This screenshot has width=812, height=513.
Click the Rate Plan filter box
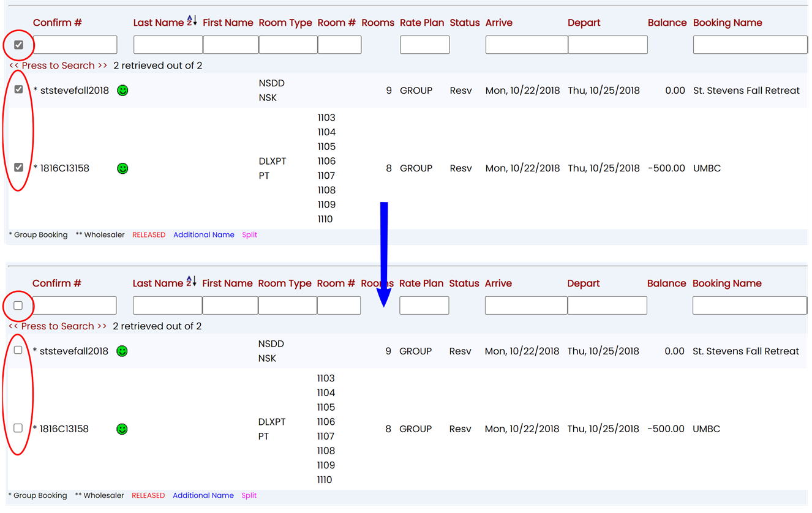(x=424, y=44)
